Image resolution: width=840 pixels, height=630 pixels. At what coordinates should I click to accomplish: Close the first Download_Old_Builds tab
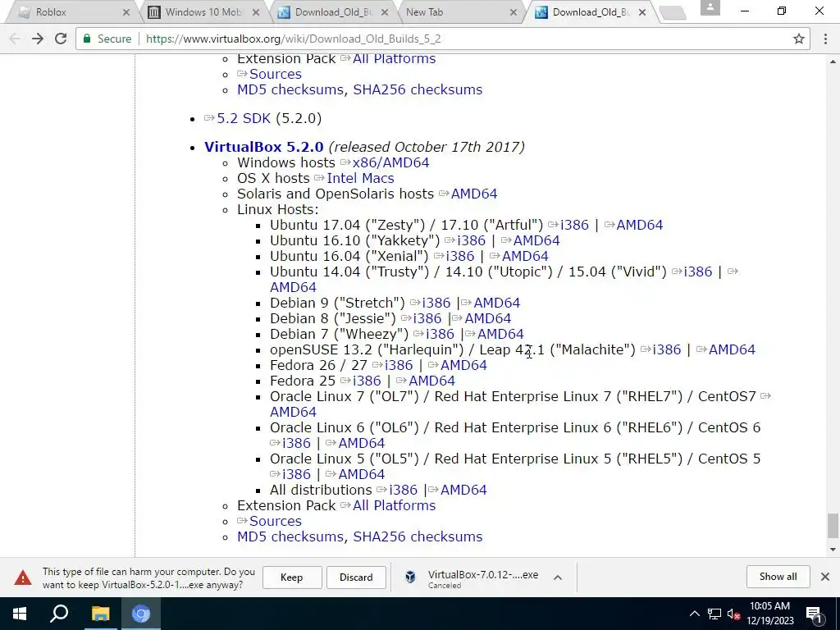[385, 11]
